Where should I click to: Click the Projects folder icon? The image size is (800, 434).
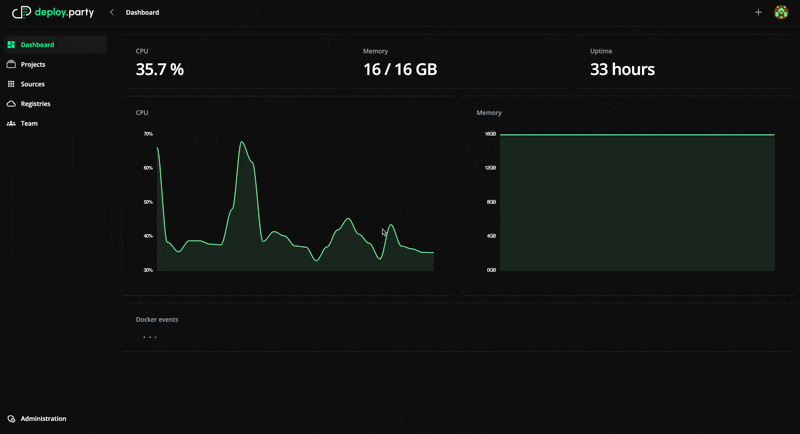(11, 64)
